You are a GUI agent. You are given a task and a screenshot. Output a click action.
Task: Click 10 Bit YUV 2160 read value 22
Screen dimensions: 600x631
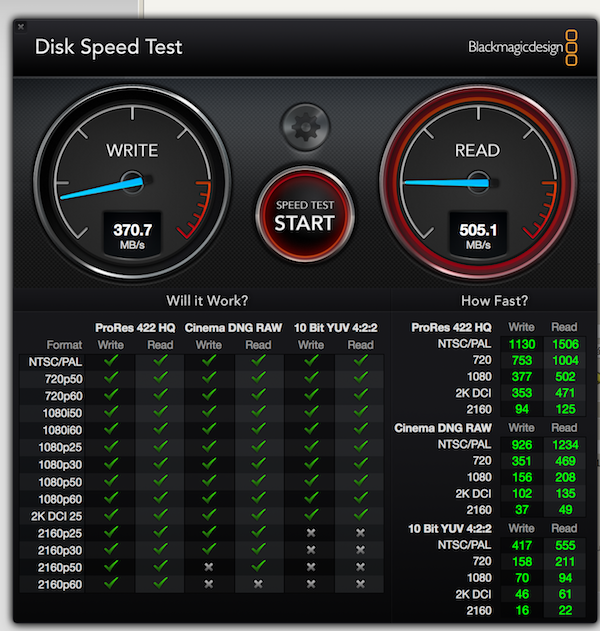pos(565,610)
